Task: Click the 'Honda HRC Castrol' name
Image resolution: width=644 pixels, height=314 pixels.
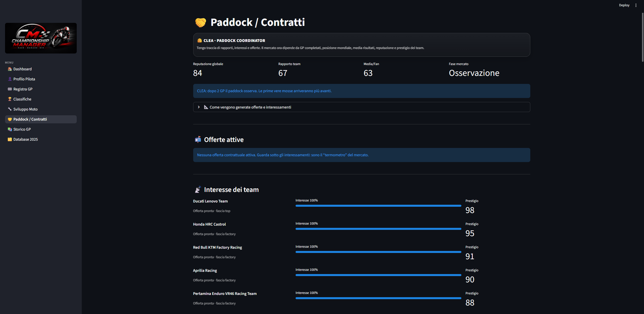Action: click(209, 224)
